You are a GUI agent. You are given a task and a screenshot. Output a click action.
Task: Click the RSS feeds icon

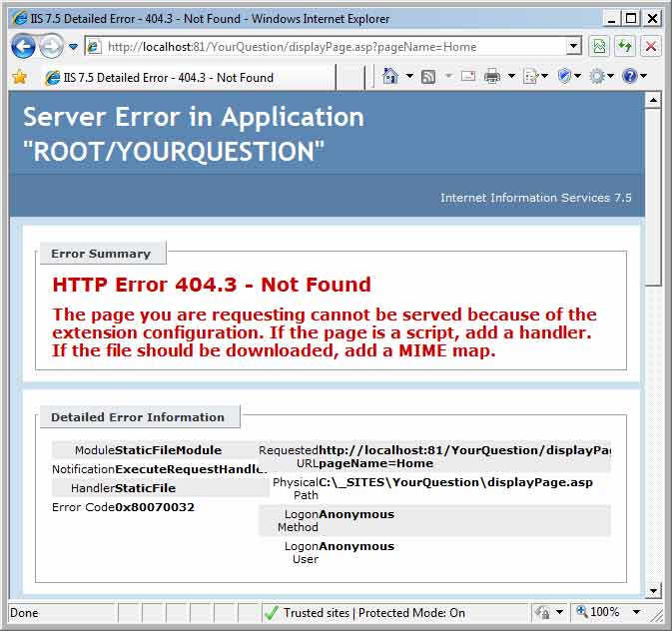(428, 77)
